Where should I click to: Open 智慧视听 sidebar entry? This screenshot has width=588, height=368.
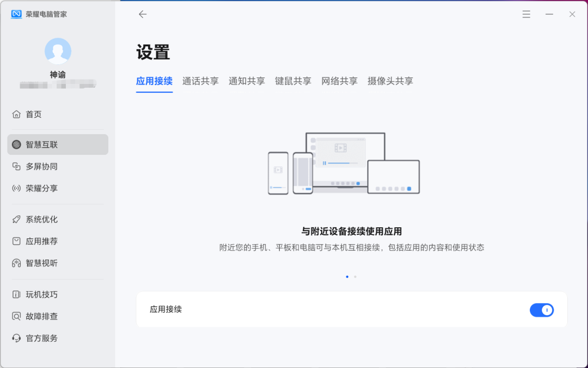58,263
